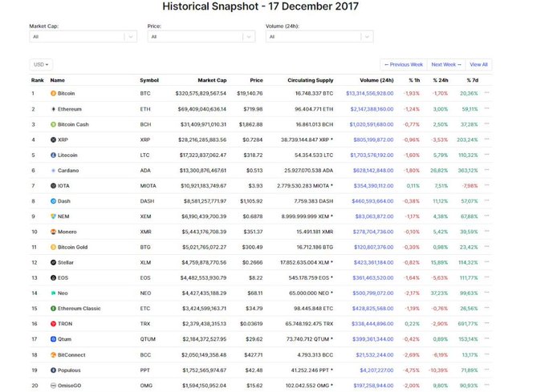Click the Stellar logo icon
The width and height of the screenshot is (545, 392).
[x=53, y=262]
